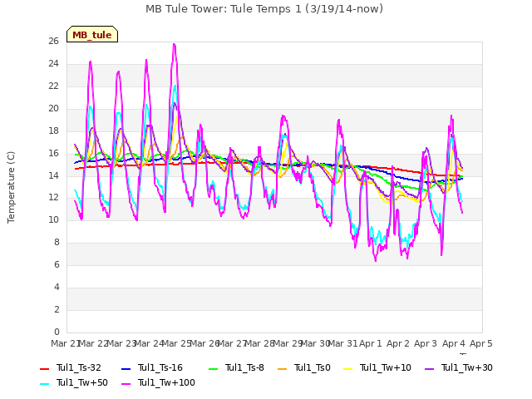Click the 0 y-axis tick label
Image resolution: width=532 pixels, height=399 pixels.
coord(57,332)
